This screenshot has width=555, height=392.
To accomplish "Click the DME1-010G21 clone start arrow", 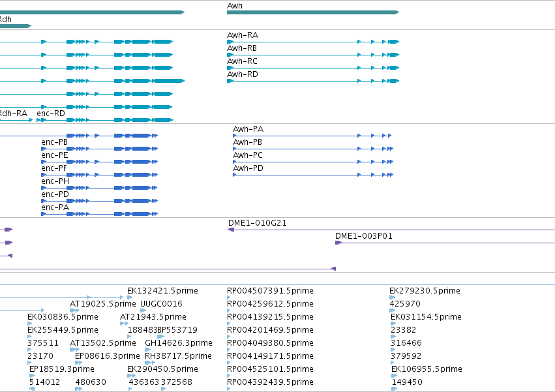I will (x=231, y=230).
